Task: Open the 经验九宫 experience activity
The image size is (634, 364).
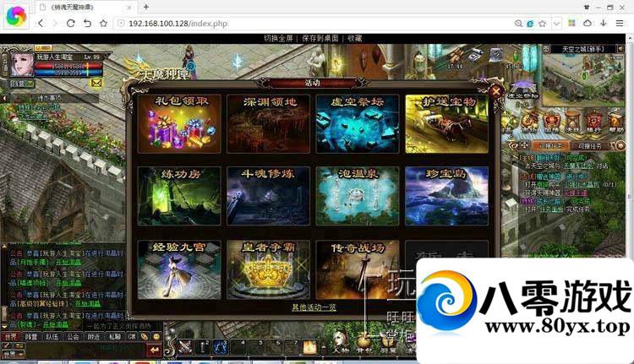Action: pyautogui.click(x=179, y=270)
